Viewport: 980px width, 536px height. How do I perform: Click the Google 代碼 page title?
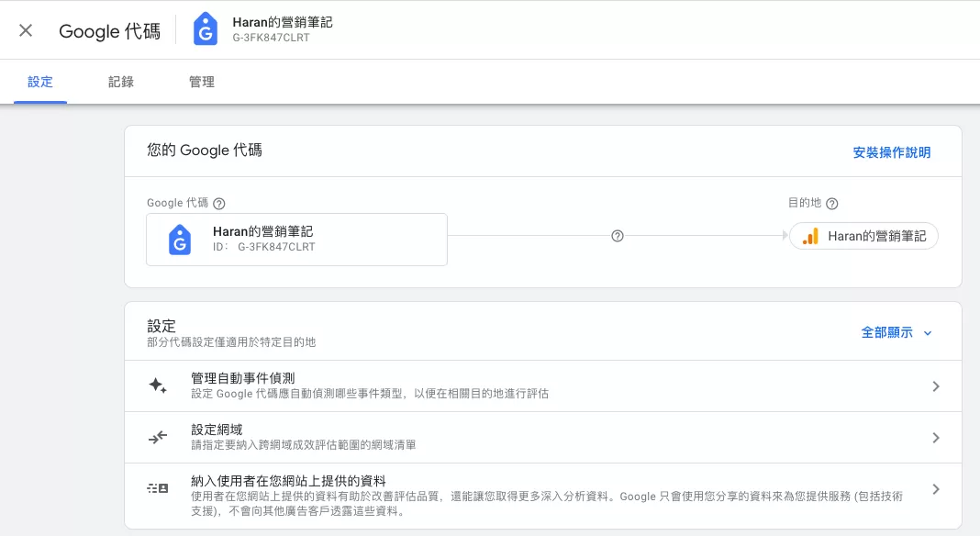point(109,31)
